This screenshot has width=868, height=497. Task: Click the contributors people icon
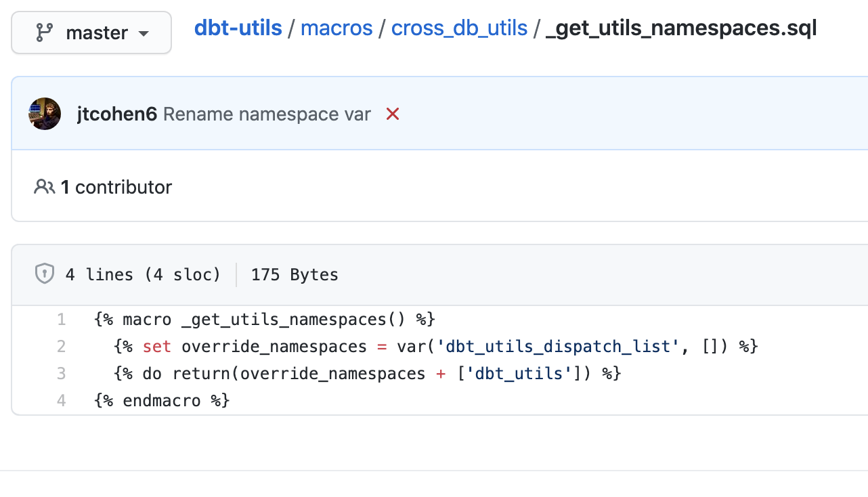point(44,187)
